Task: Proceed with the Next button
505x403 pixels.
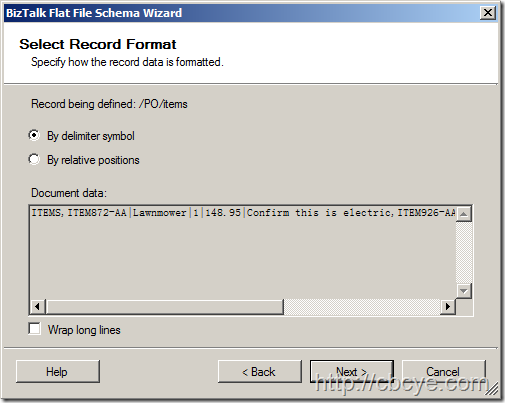Action: pos(352,371)
